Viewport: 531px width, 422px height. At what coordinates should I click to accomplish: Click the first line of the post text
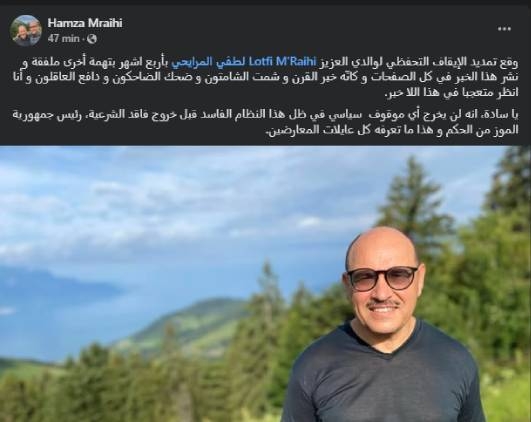tap(266, 62)
